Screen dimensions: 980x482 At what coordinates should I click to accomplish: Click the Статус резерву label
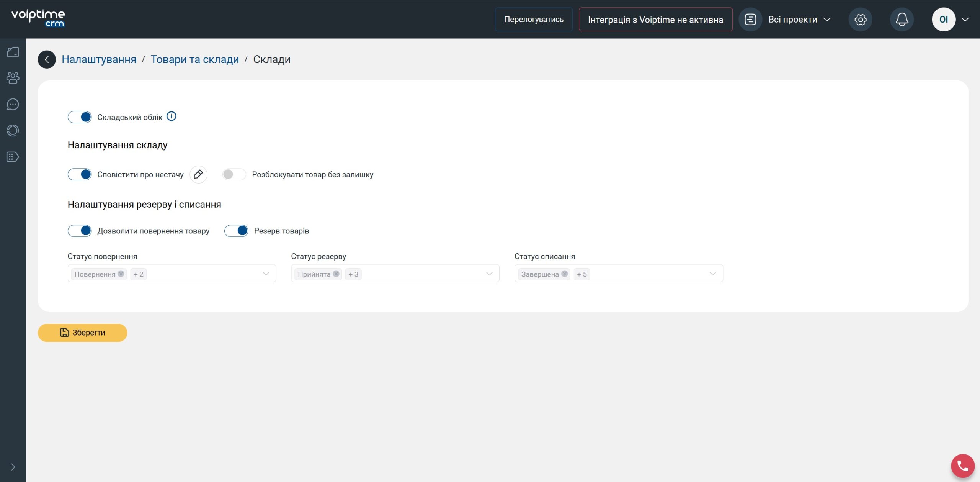click(x=318, y=256)
